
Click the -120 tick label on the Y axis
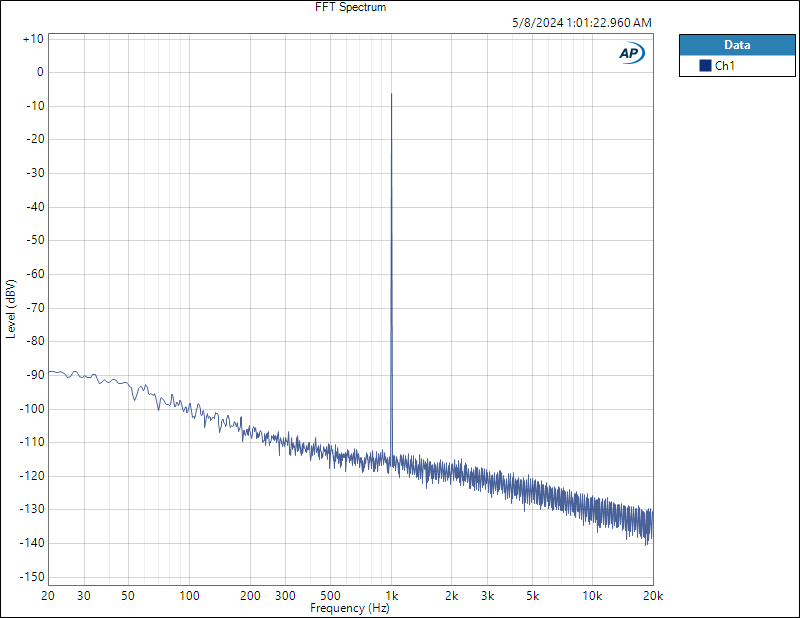pos(32,476)
